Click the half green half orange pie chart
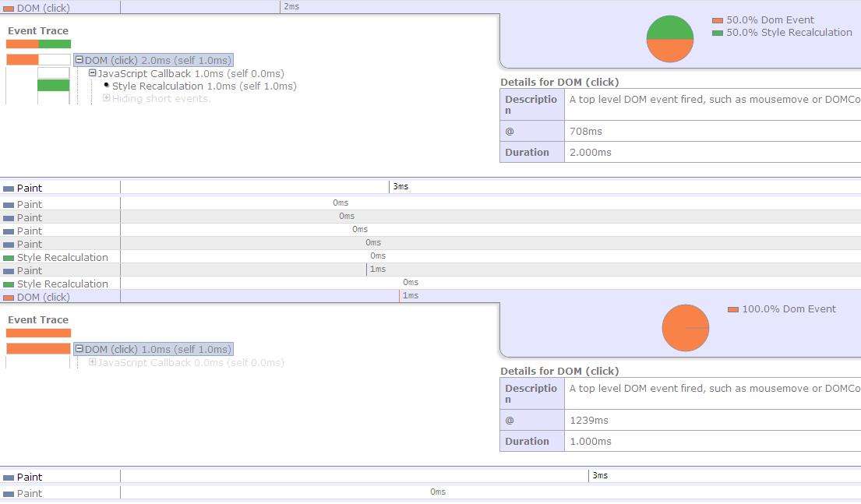 click(670, 39)
